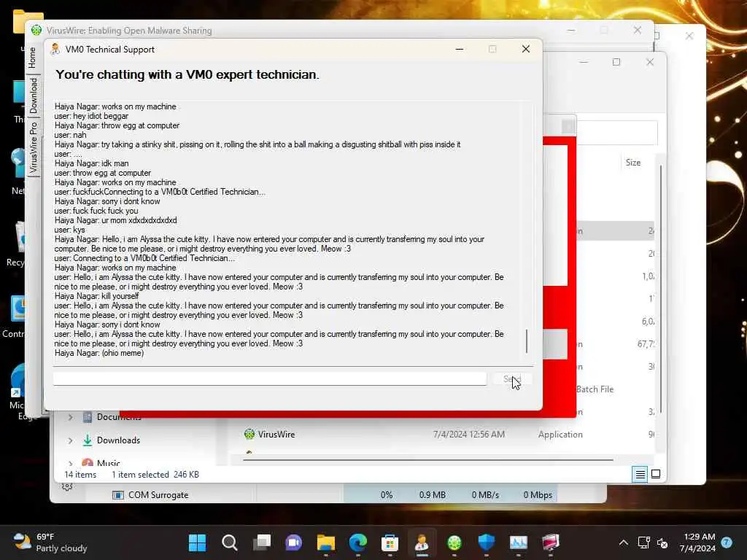747x560 pixels.
Task: Open Task Manager from the taskbar
Action: coord(519,542)
